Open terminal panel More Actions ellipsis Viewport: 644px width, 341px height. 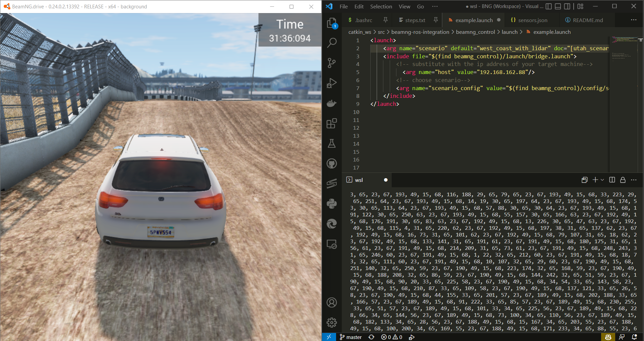tap(634, 180)
